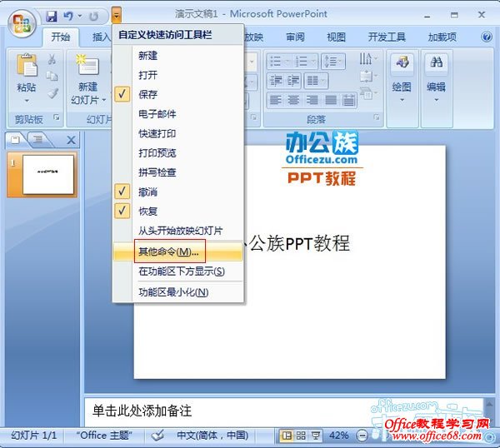
Task: Click the blue Help question mark icon
Action: click(x=487, y=37)
